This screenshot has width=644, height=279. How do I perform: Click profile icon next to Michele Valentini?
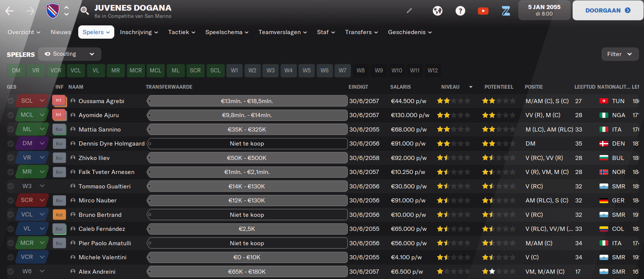pos(73,257)
